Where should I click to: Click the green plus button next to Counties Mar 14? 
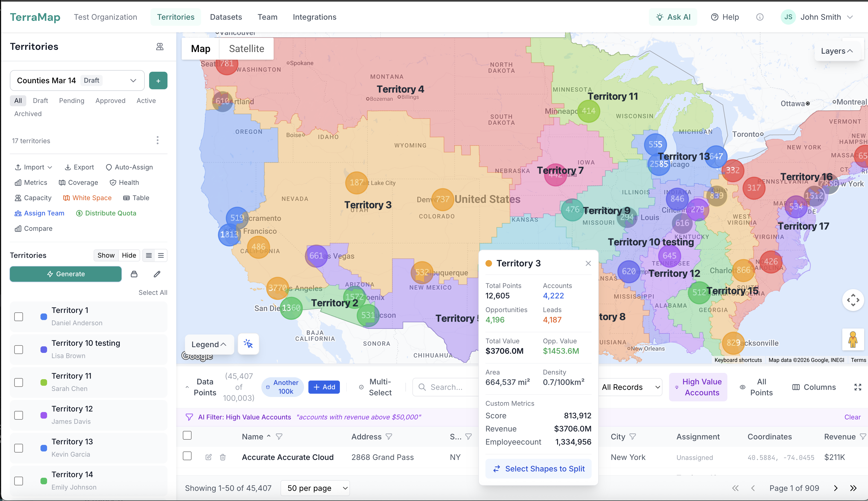158,80
